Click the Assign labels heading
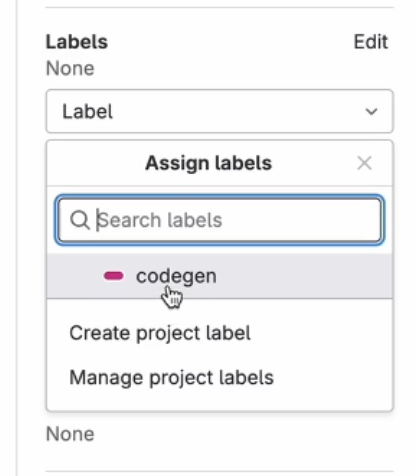The width and height of the screenshot is (416, 476). coord(209,163)
